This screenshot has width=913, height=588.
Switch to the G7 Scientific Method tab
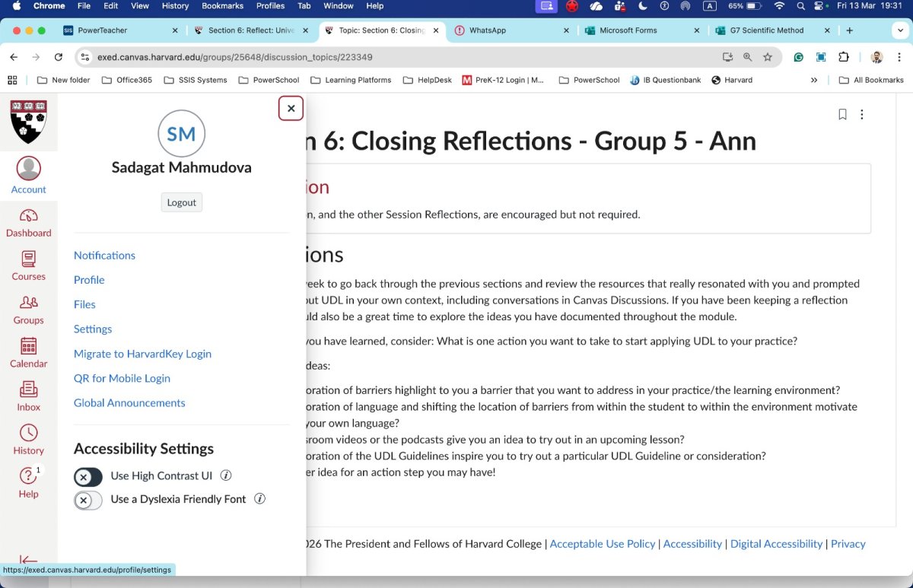pos(774,30)
